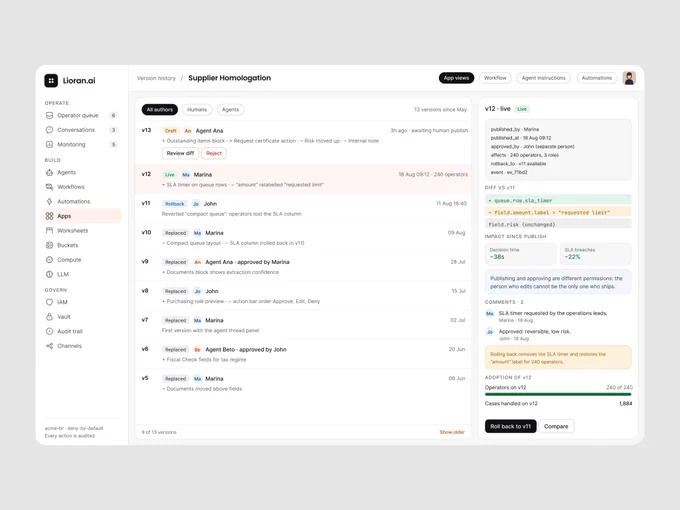Click the orange field.amount.label diff line
The image size is (680, 510).
[x=558, y=212]
